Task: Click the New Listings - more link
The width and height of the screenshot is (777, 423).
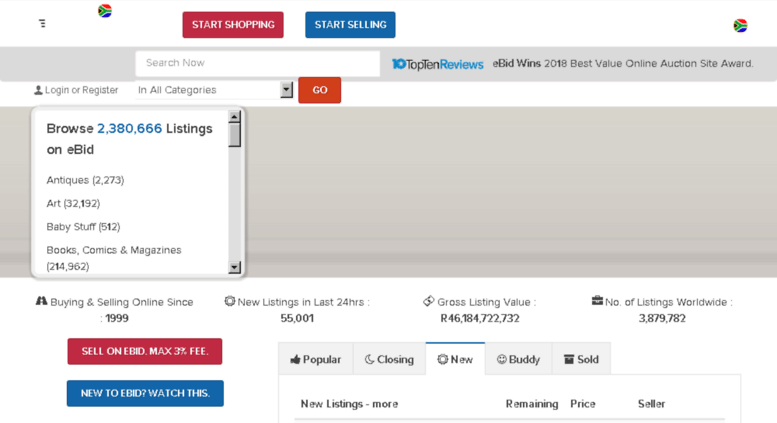Action: 349,404
